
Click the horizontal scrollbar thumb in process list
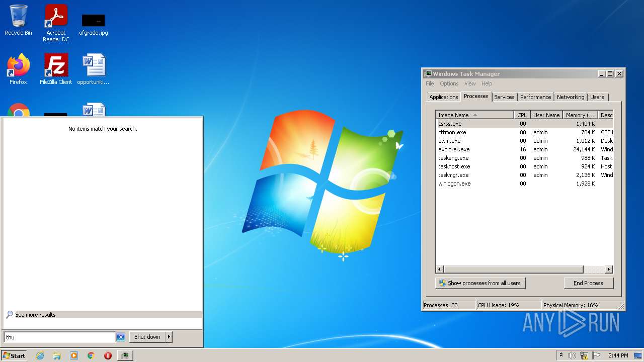[x=513, y=269]
